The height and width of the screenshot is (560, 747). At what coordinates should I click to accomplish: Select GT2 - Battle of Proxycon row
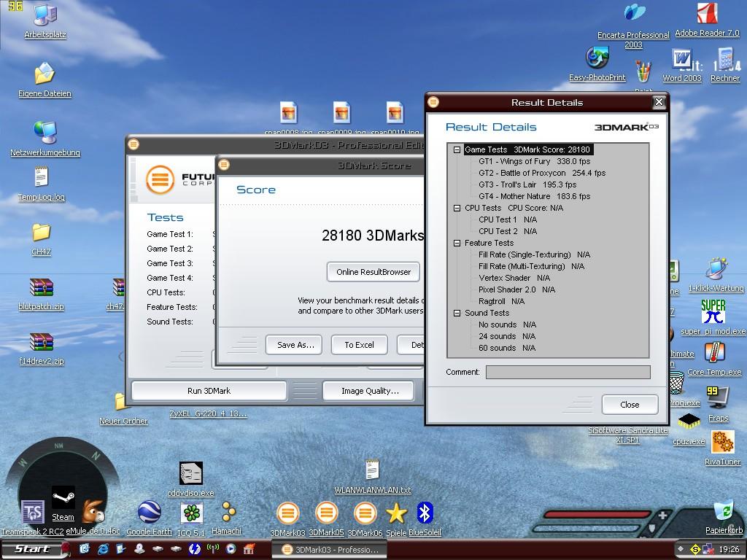click(542, 173)
